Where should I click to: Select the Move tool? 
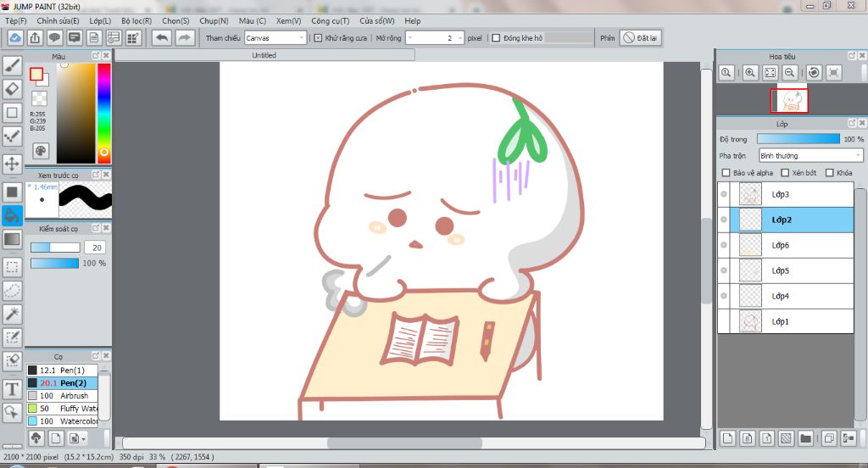(x=12, y=164)
